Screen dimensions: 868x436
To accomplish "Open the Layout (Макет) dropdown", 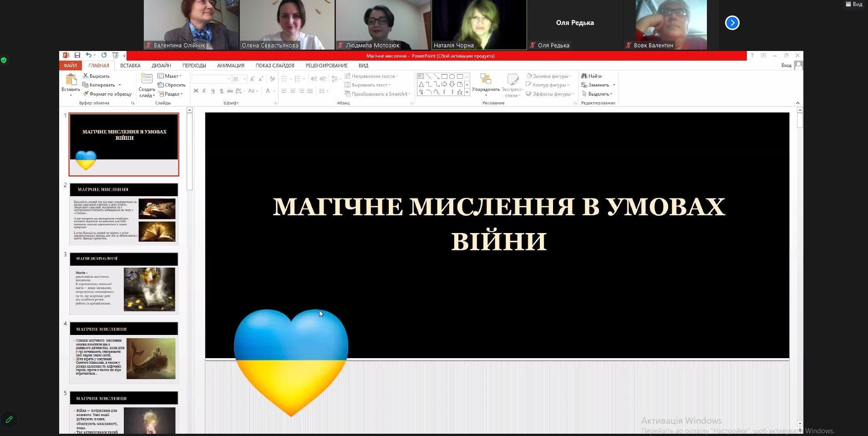I will pos(170,76).
